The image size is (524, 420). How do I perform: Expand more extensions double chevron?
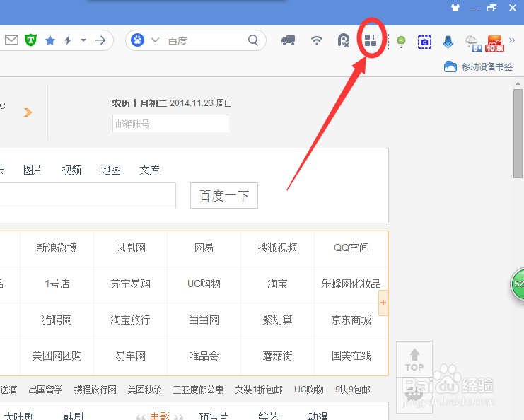pyautogui.click(x=512, y=40)
